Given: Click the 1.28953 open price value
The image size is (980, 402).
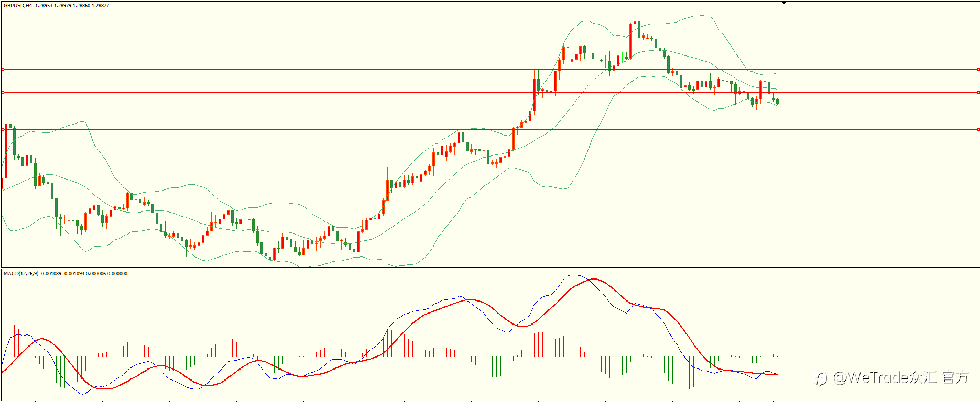Looking at the screenshot, I should tap(43, 6).
